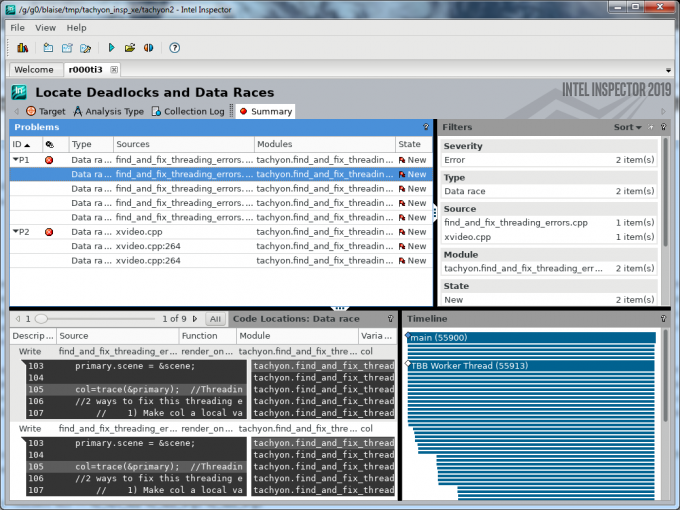This screenshot has width=680, height=510.
Task: Click the P1 red error severity icon
Action: 49,160
